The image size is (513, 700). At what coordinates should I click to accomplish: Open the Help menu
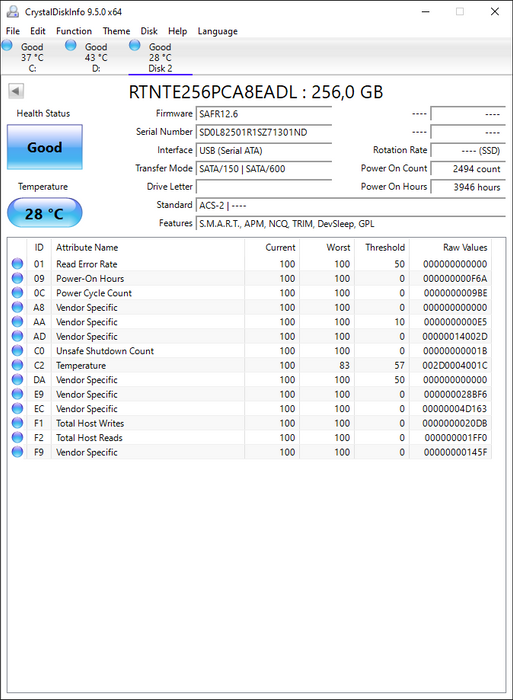pyautogui.click(x=177, y=31)
